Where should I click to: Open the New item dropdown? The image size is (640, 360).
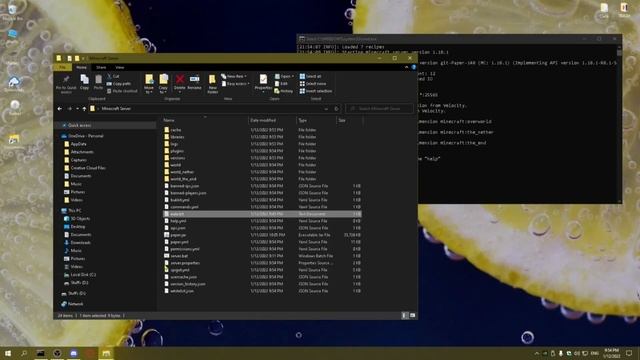[234, 76]
